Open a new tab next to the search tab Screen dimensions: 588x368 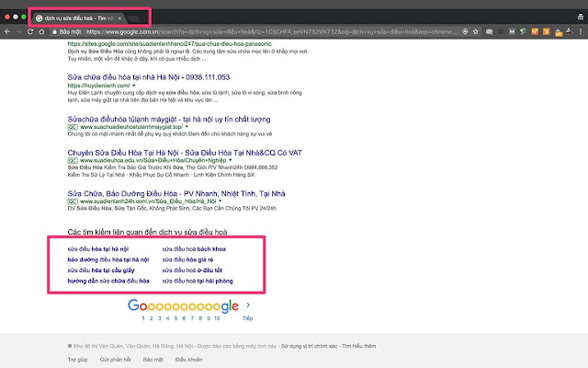pos(133,18)
